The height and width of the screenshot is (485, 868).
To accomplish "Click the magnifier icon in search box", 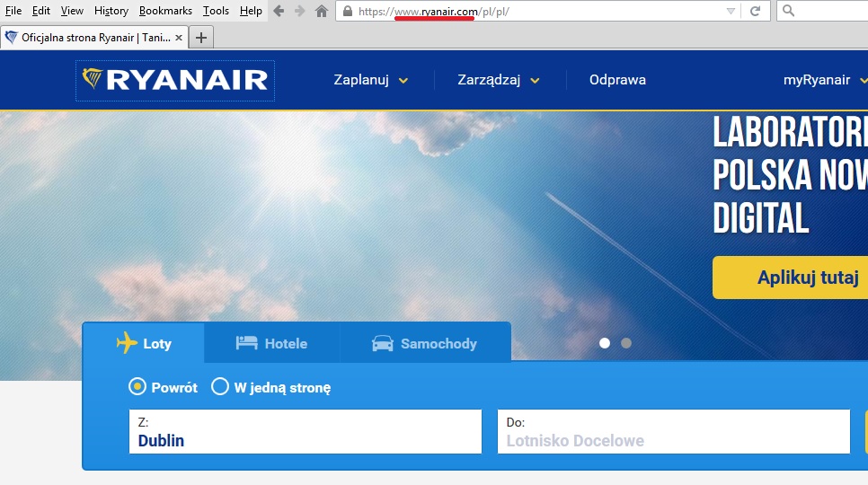I will tap(789, 11).
